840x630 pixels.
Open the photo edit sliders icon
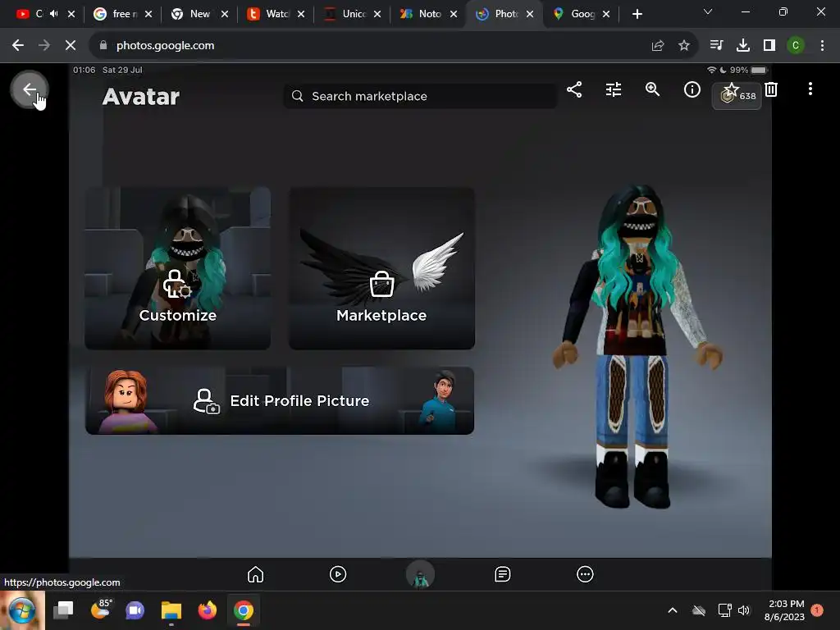(614, 89)
